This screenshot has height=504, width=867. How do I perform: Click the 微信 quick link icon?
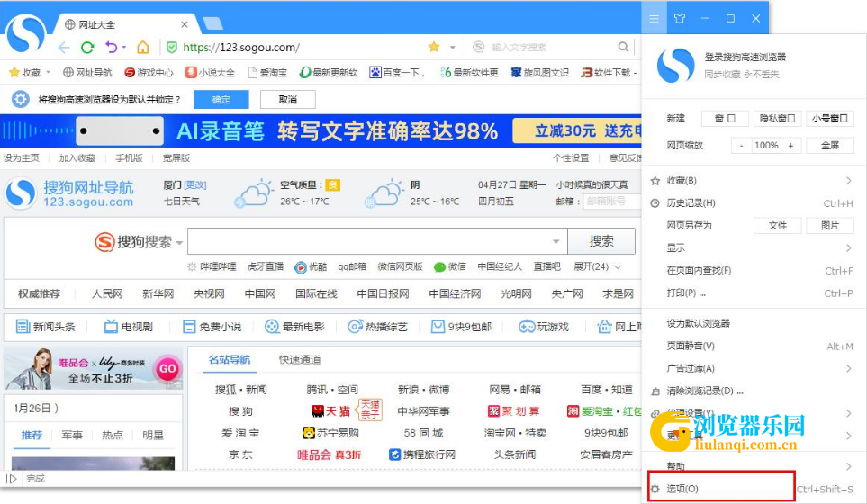(439, 267)
